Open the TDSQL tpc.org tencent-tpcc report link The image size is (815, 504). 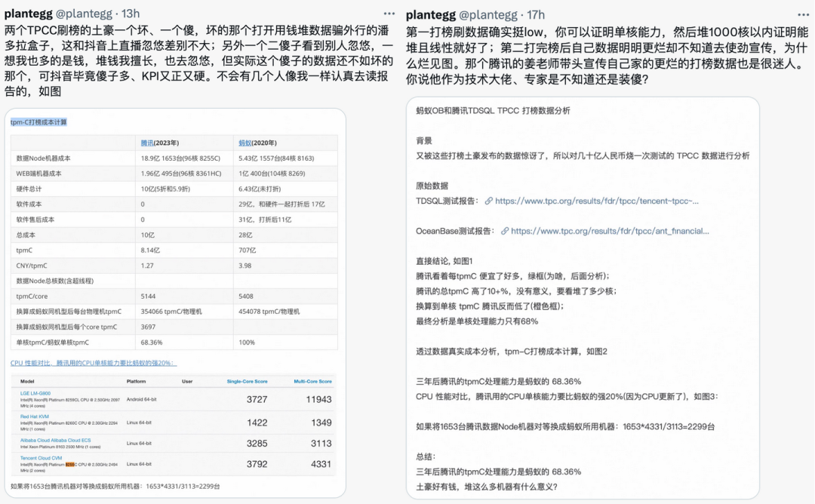pyautogui.click(x=597, y=201)
